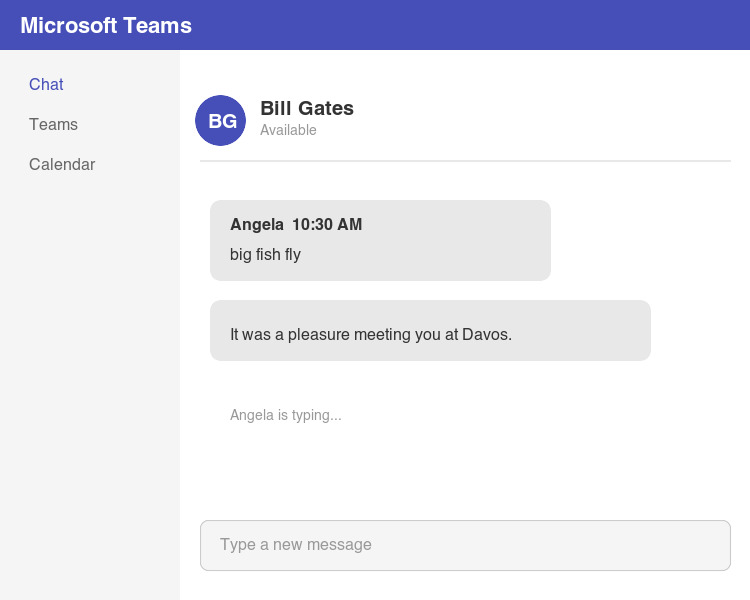Viewport: 750px width, 600px height.
Task: Click empty sidebar area below Calendar
Action: pos(90,380)
